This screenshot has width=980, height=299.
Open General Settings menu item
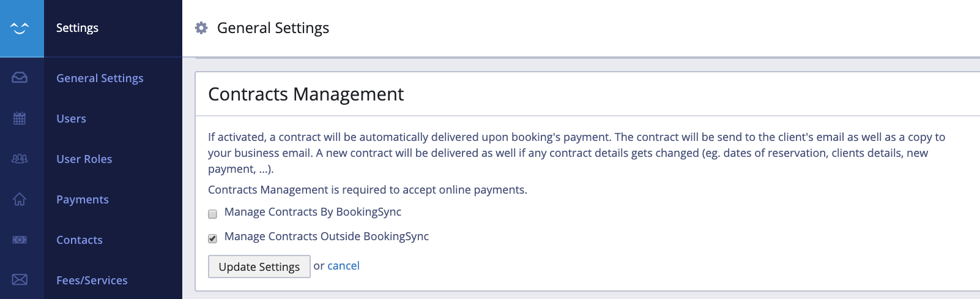click(100, 78)
